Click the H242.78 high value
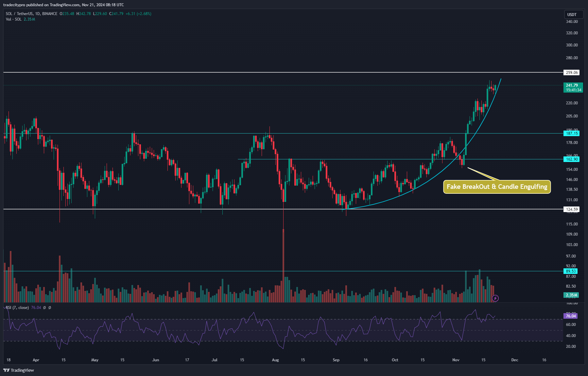This screenshot has width=588, height=376. point(83,14)
